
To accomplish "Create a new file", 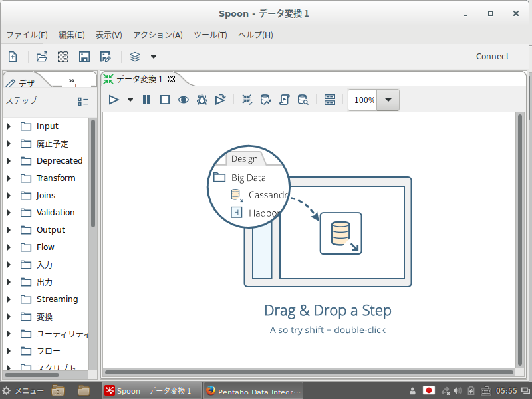I will 12,57.
